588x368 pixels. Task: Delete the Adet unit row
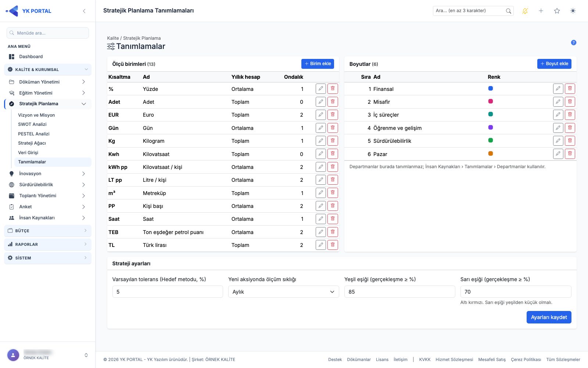[x=333, y=102]
